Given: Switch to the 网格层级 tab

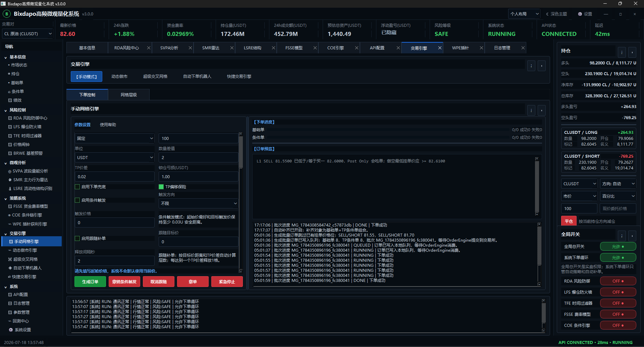Looking at the screenshot, I should click(x=129, y=95).
